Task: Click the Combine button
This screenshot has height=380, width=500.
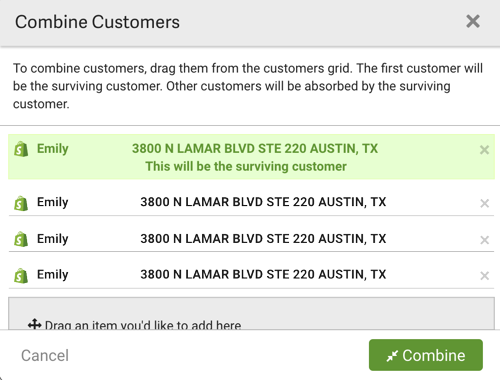Action: [x=426, y=355]
